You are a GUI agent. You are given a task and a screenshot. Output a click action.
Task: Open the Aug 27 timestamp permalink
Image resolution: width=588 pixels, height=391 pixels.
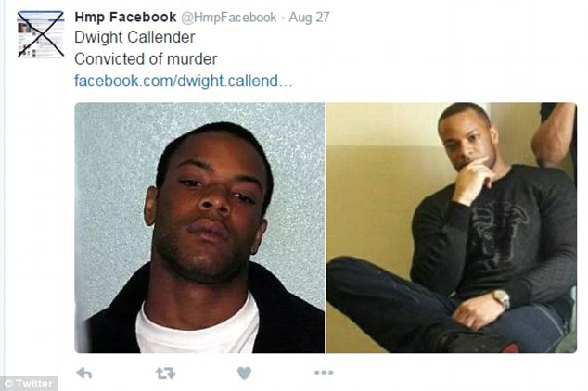309,18
